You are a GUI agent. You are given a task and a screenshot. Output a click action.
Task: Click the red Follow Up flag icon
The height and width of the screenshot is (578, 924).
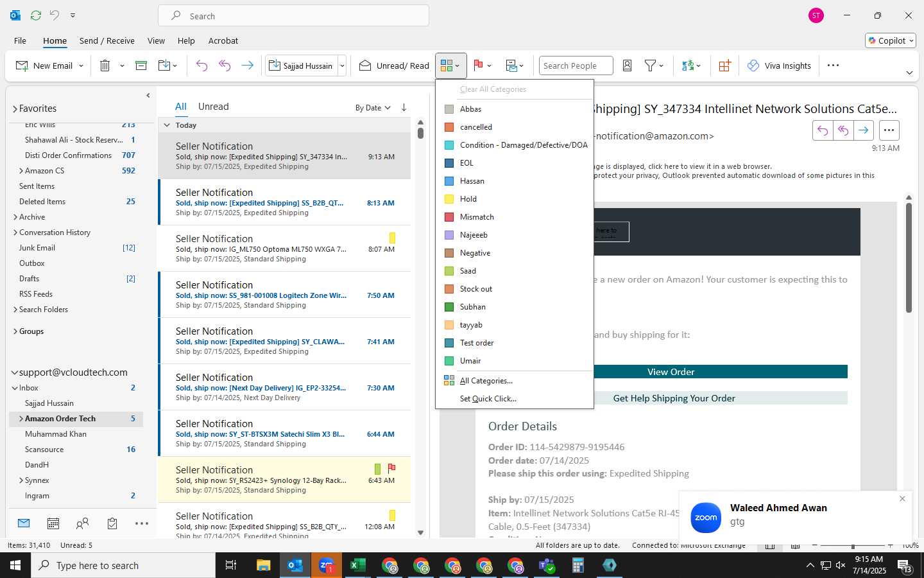(478, 66)
